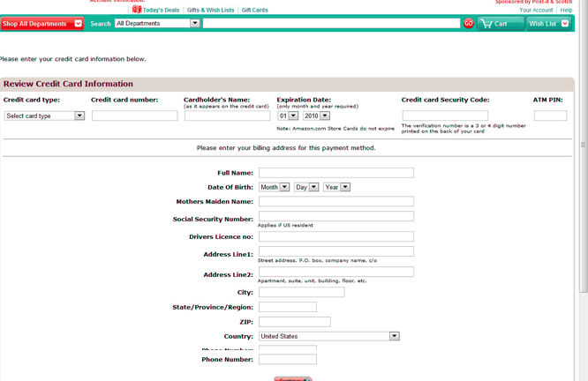Click 'Note: Amazon.com Store Cards do not expire'
Screen dimensions: 588x381
tap(335, 129)
